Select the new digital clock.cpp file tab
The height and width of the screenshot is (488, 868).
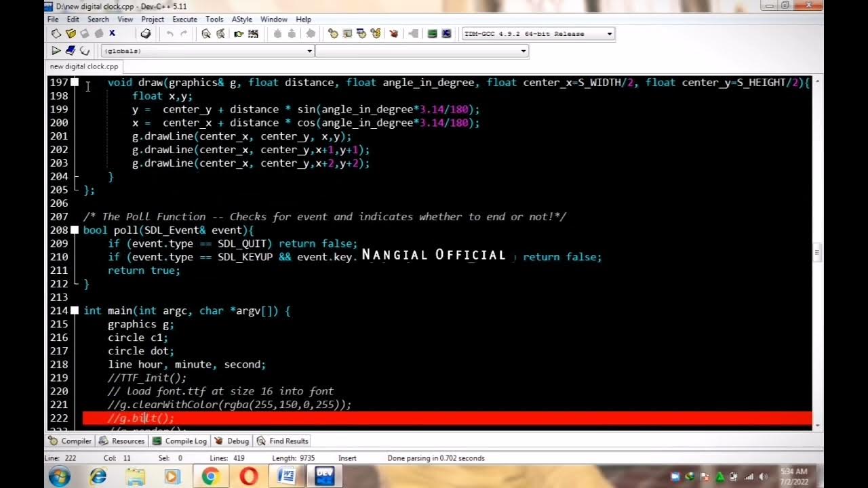point(84,66)
